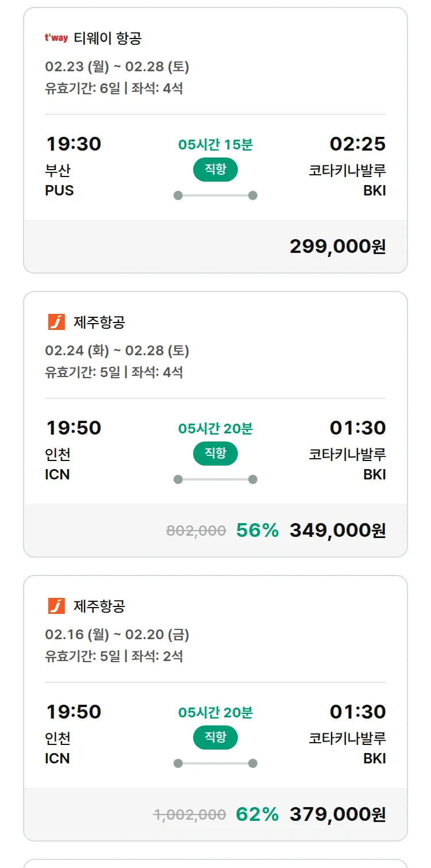431x868 pixels.
Task: Click the 56% discount label
Action: [x=257, y=531]
